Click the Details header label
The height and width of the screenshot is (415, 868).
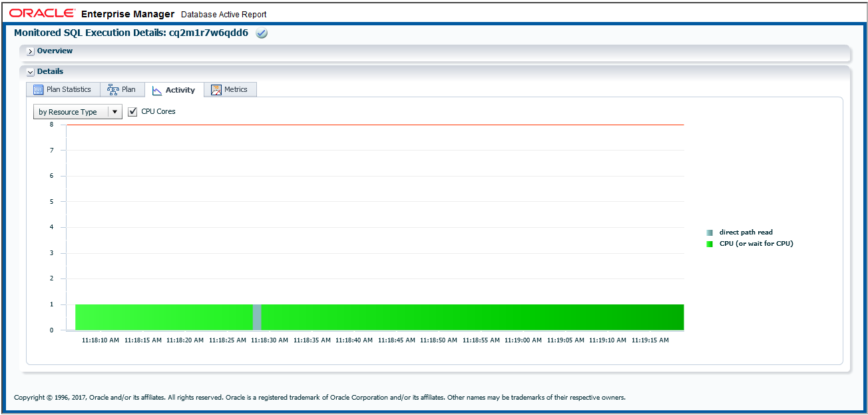[50, 71]
